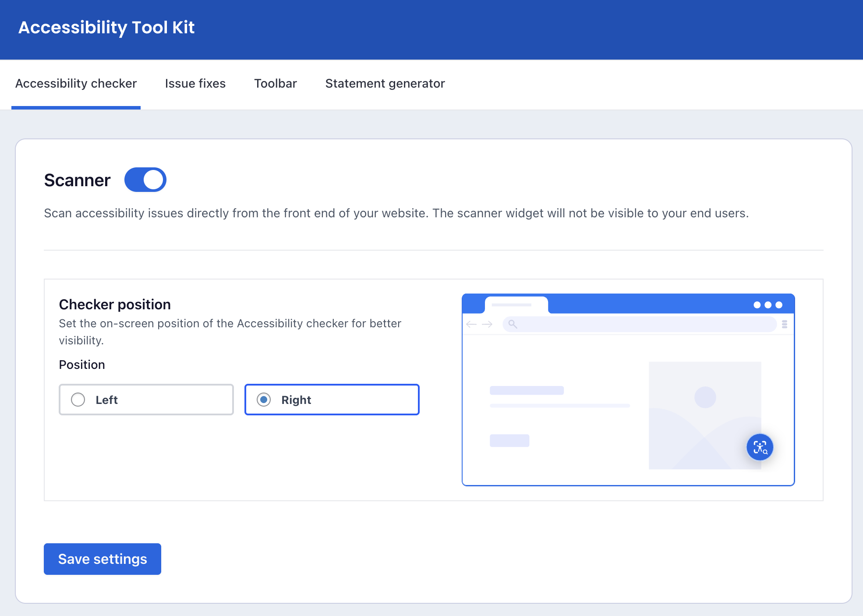This screenshot has width=863, height=616.
Task: Select the Right position radio button
Action: 264,400
